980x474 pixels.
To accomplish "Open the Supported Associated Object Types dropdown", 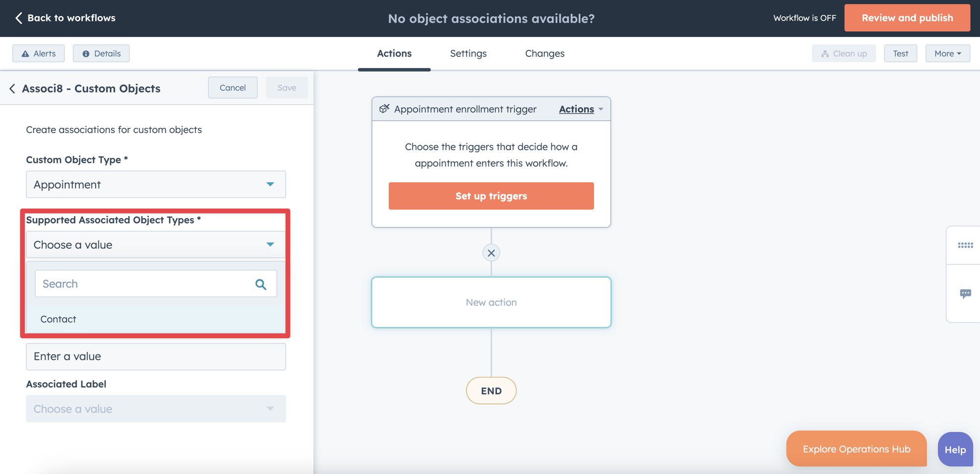I will click(x=155, y=244).
